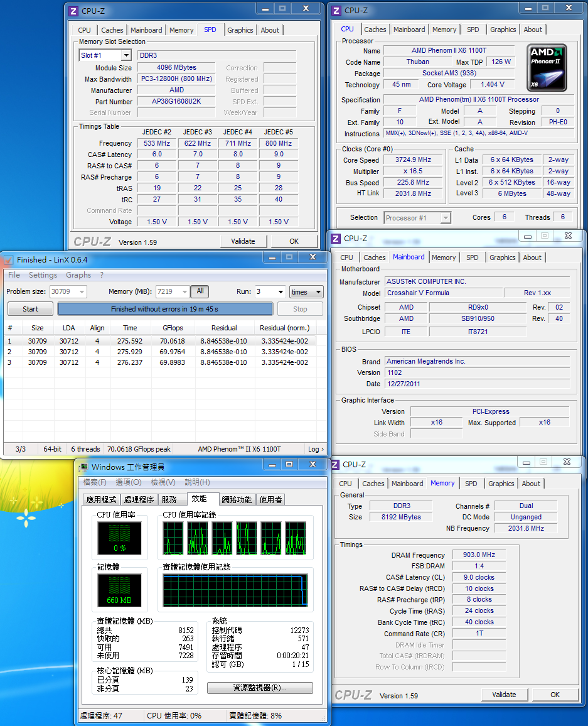Open the Slot #1 memory slot dropdown

(126, 55)
